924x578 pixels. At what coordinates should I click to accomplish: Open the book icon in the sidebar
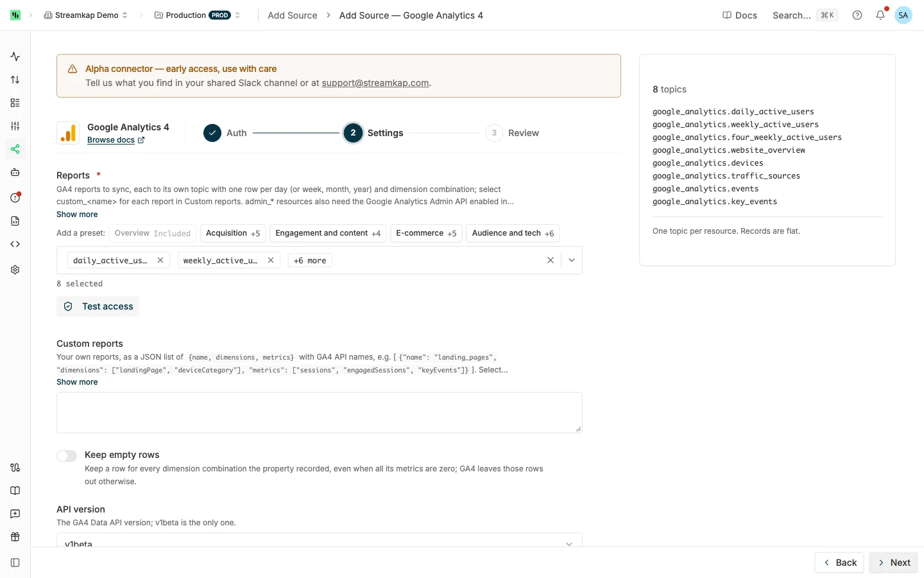click(x=15, y=491)
